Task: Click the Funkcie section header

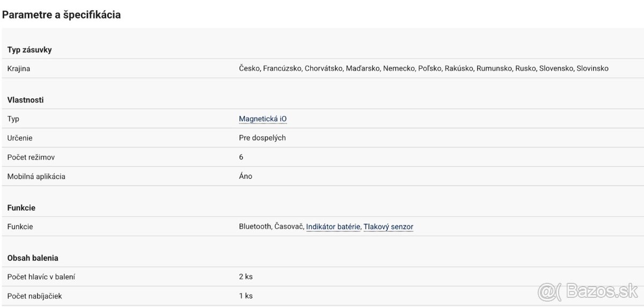Action: [21, 208]
